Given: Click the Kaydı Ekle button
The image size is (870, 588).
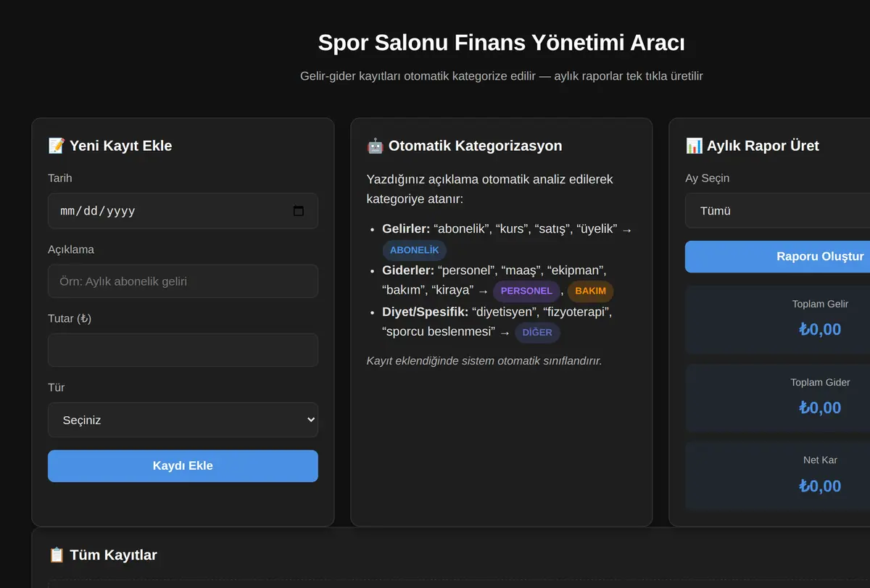Looking at the screenshot, I should [183, 465].
